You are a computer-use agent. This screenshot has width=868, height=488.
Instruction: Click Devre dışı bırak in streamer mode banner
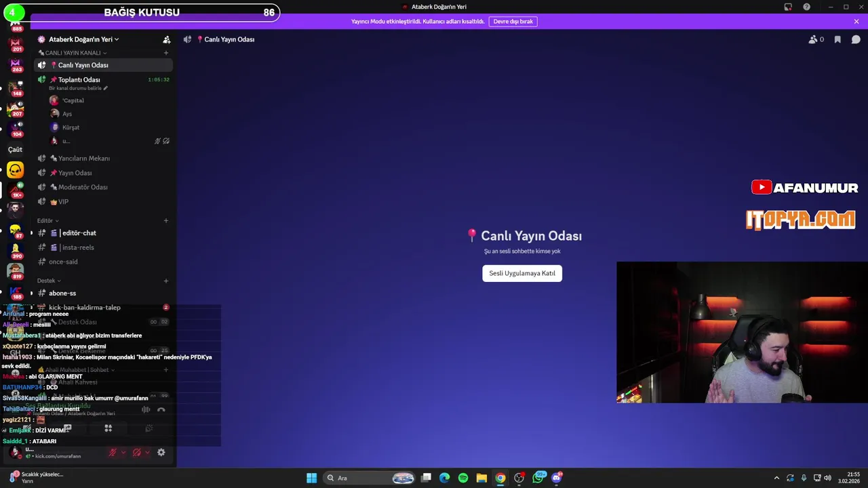click(x=513, y=22)
